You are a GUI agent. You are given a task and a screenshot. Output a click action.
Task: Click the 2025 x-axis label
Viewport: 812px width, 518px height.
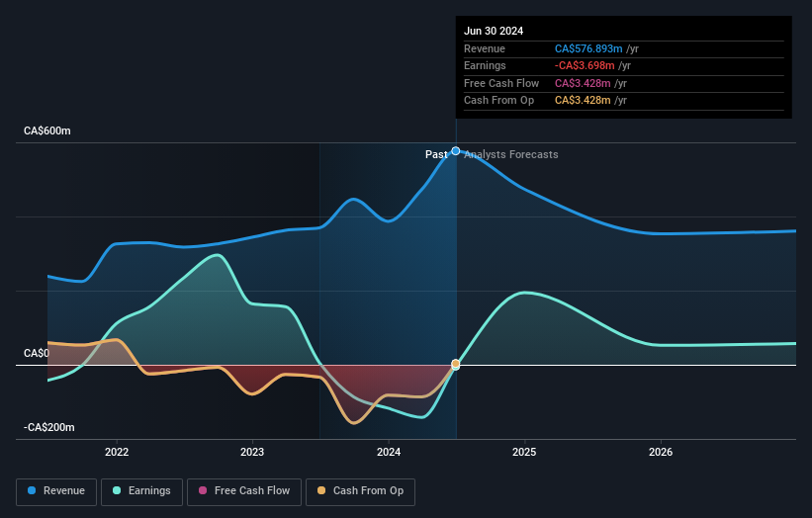tap(524, 453)
